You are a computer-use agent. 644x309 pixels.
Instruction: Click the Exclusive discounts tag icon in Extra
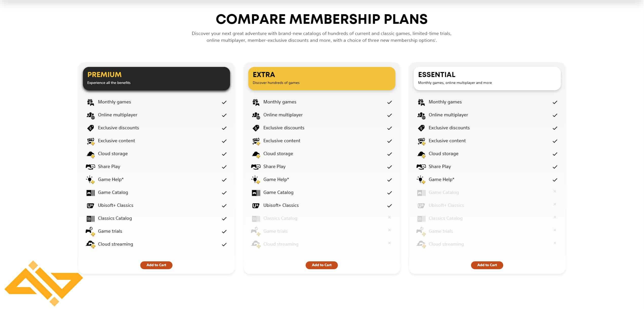coord(256,128)
